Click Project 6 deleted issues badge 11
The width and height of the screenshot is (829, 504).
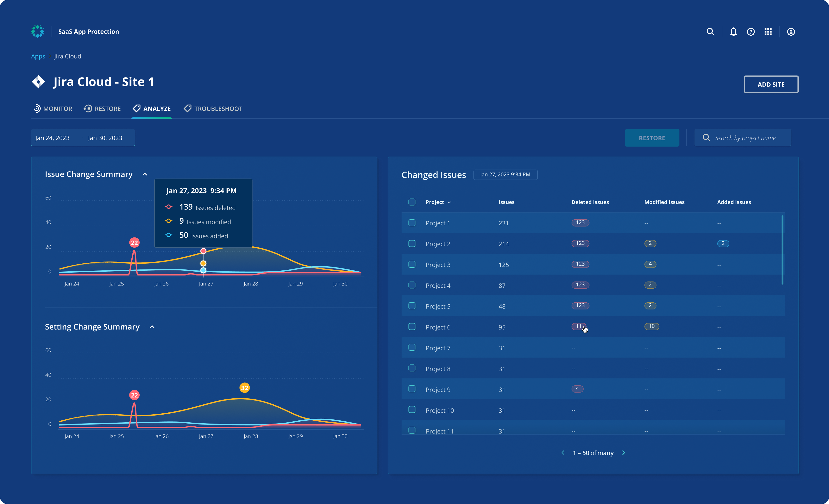pyautogui.click(x=578, y=326)
